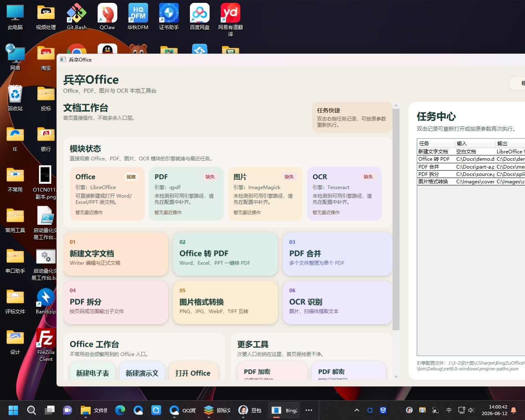Click the Windows Start button
525x420 pixels.
coord(14,410)
